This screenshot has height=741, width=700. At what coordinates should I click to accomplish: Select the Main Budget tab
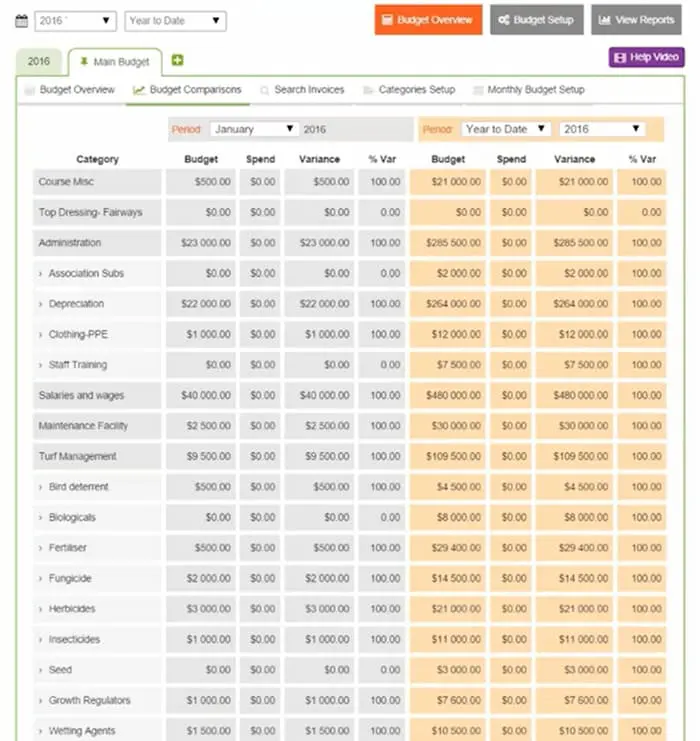(115, 62)
